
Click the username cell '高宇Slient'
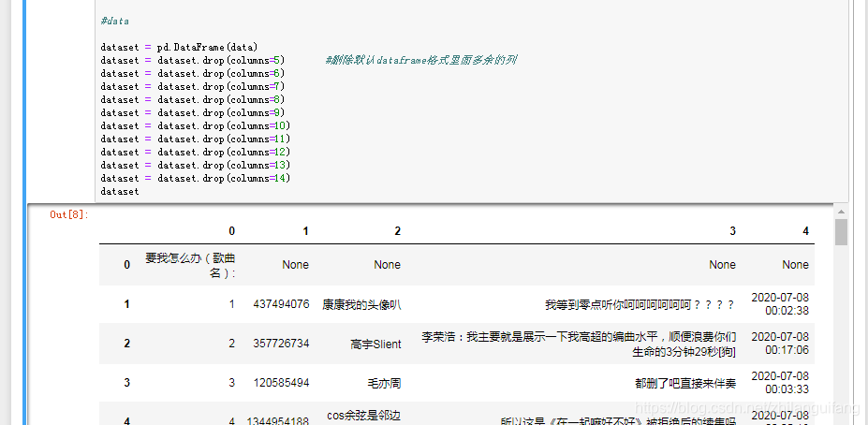375,344
